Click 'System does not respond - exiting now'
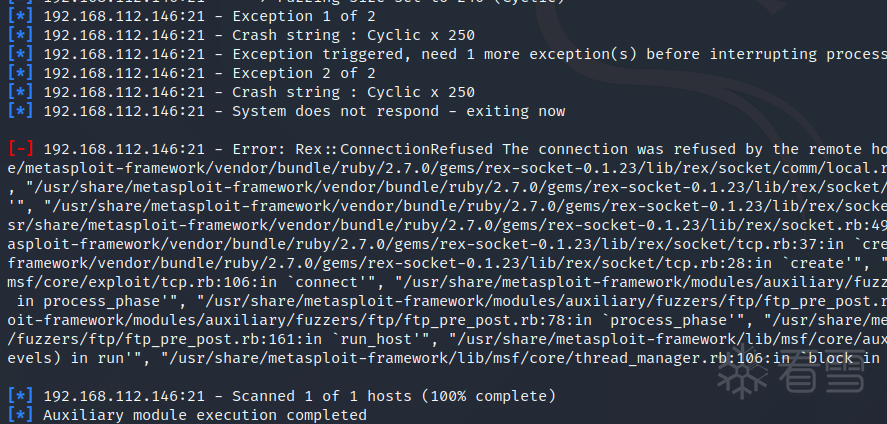The width and height of the screenshot is (887, 424). (399, 111)
